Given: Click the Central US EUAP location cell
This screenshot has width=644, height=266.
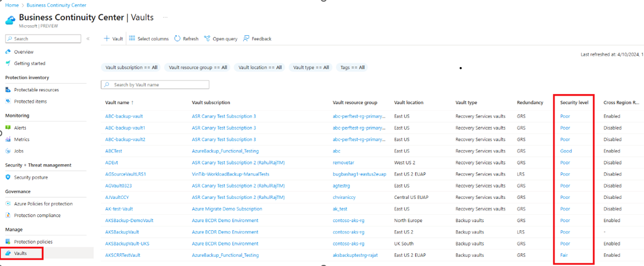Looking at the screenshot, I should 411,197.
